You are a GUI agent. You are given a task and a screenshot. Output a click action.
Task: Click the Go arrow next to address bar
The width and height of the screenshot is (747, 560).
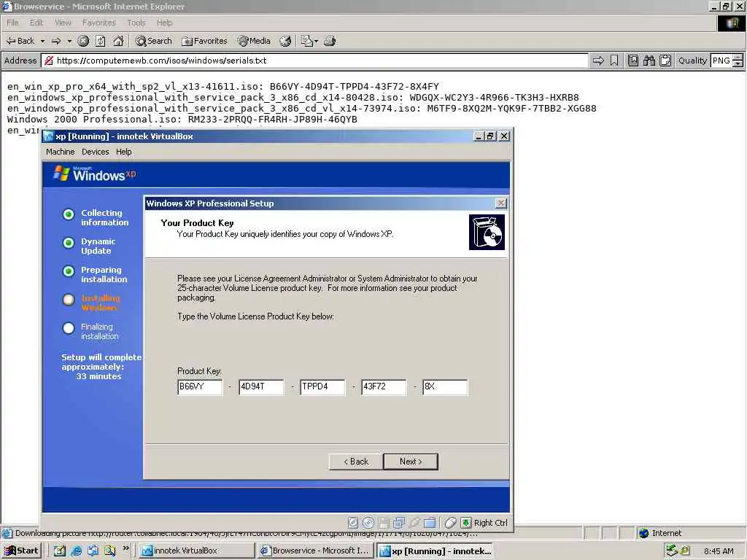[598, 61]
